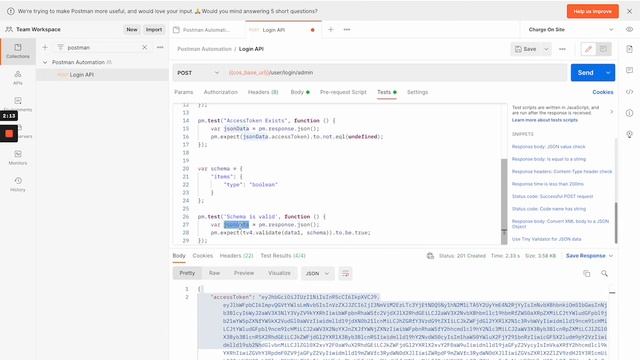Viewport: 640px width, 360px height.
Task: Insert Use Tiny Validator for JSON data snippet
Action: click(x=547, y=239)
